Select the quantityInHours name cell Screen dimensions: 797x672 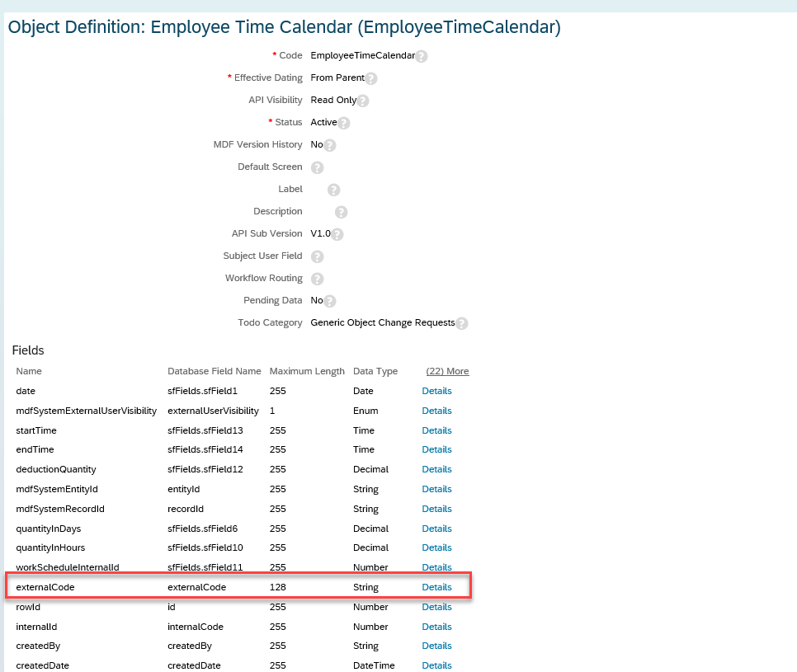[50, 547]
